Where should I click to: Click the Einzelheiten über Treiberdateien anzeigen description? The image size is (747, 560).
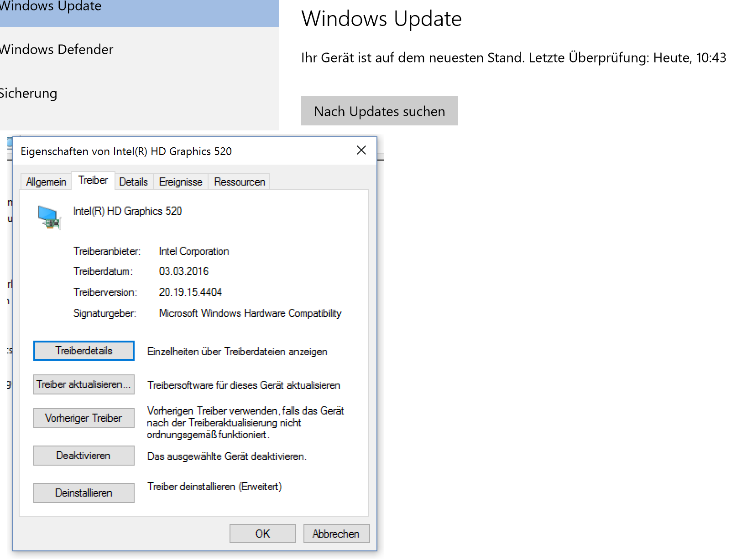237,352
